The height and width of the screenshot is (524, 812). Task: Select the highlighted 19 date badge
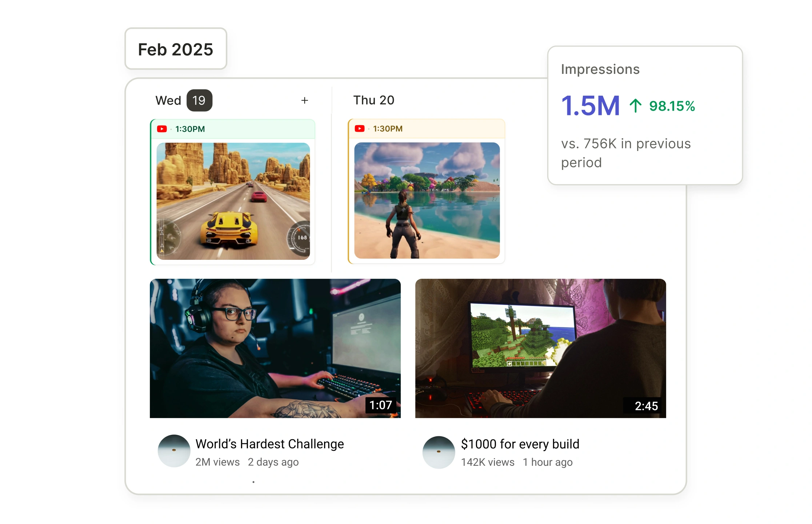pyautogui.click(x=199, y=100)
